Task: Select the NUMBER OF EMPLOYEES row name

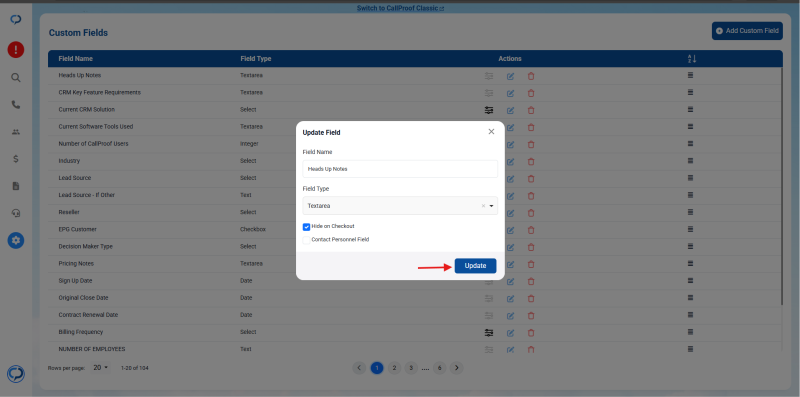Action: pyautogui.click(x=92, y=350)
